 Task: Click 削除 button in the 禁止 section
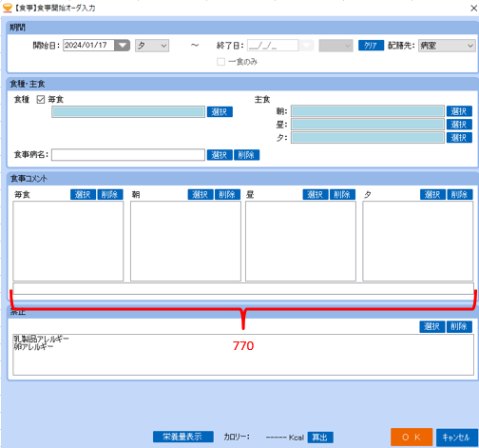click(x=459, y=326)
